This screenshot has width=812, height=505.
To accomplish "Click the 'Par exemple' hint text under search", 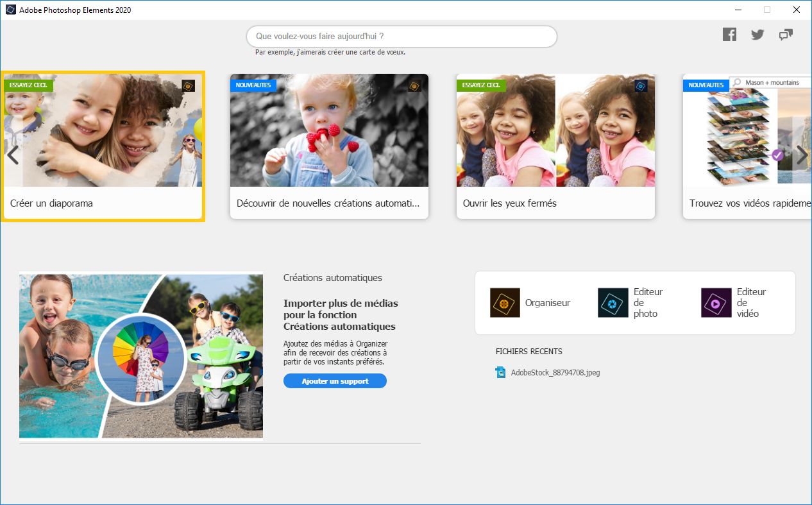I will [x=330, y=52].
